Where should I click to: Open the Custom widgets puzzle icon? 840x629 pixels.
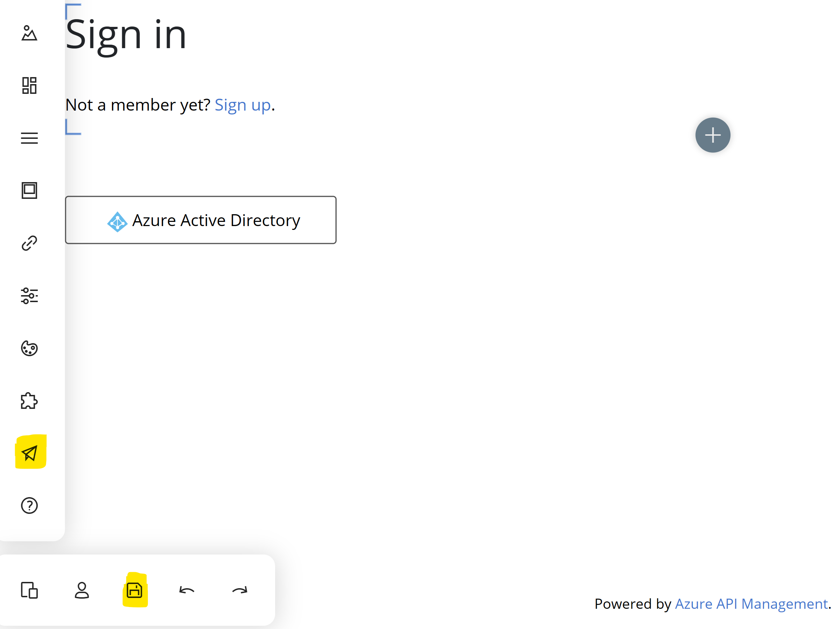point(29,401)
